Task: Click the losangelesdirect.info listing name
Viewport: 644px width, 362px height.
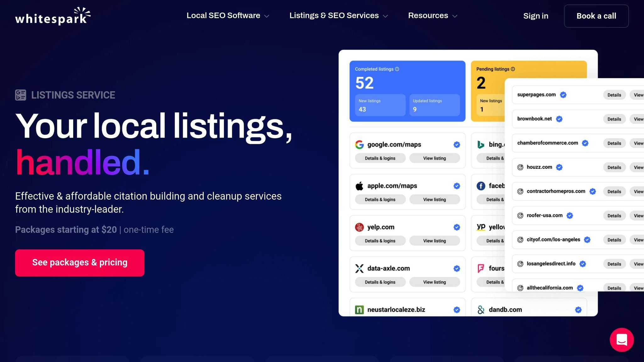Action: click(551, 264)
